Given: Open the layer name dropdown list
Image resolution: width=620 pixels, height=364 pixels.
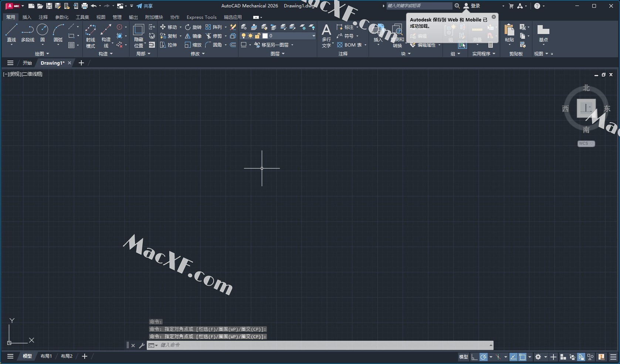Looking at the screenshot, I should tap(314, 36).
